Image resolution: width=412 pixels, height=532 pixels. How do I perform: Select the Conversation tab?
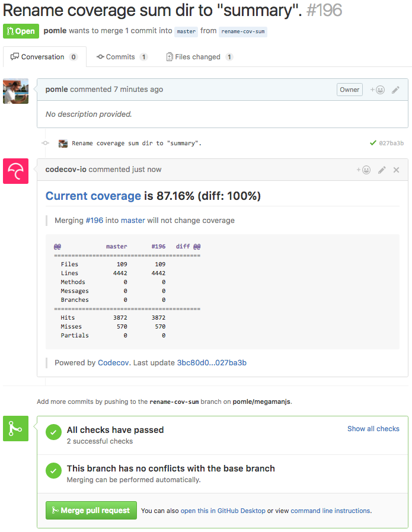44,57
